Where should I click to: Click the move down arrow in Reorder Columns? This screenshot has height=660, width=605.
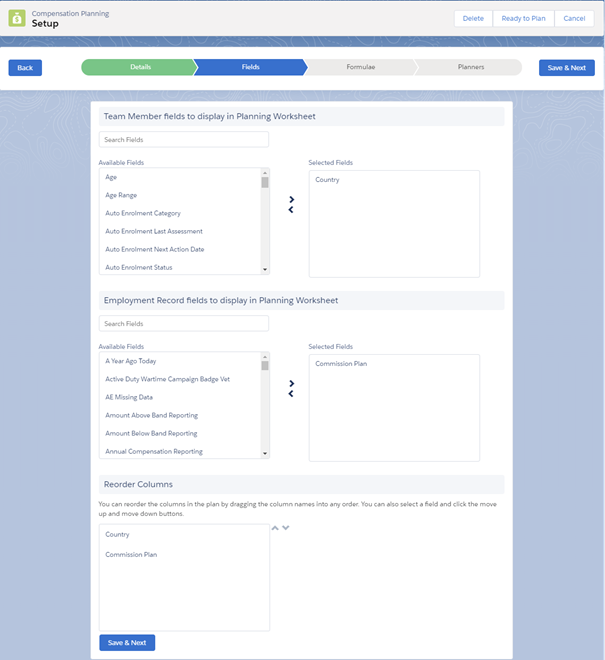(286, 528)
